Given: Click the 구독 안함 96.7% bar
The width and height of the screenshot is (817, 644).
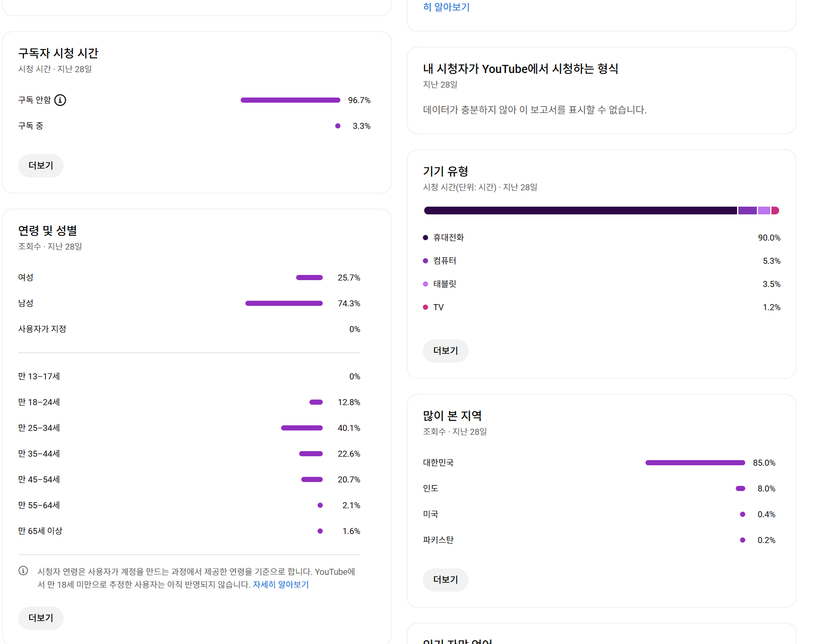Looking at the screenshot, I should click(x=290, y=100).
